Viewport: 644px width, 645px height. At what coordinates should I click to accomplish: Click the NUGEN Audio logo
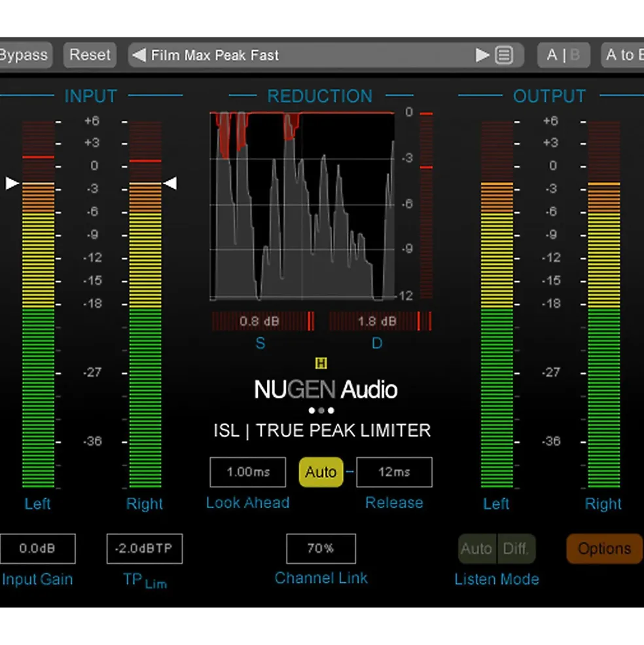(x=326, y=389)
